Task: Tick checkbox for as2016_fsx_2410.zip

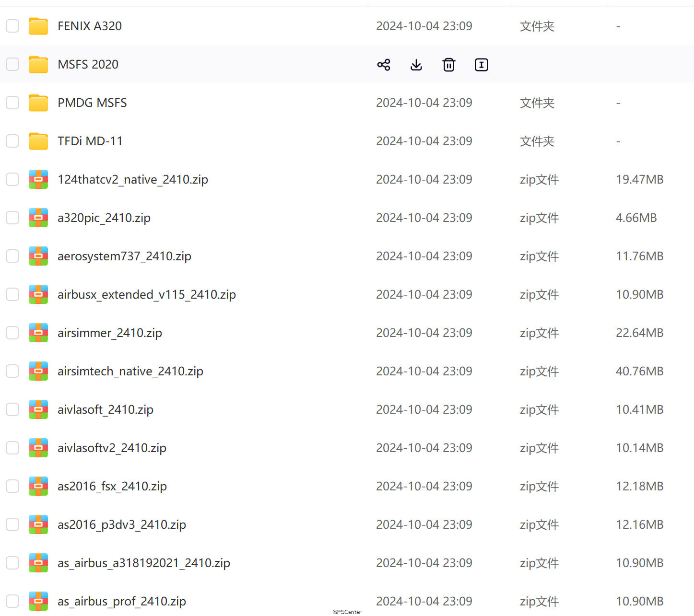Action: point(12,486)
